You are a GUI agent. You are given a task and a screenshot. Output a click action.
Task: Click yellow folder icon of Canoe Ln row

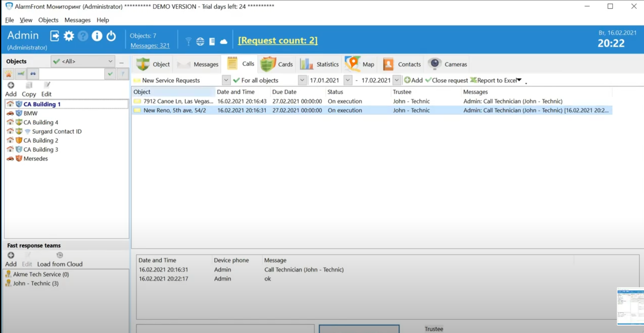point(137,101)
